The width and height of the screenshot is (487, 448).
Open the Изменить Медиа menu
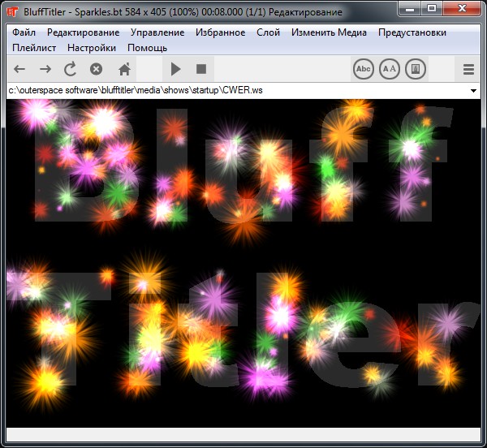tap(329, 32)
